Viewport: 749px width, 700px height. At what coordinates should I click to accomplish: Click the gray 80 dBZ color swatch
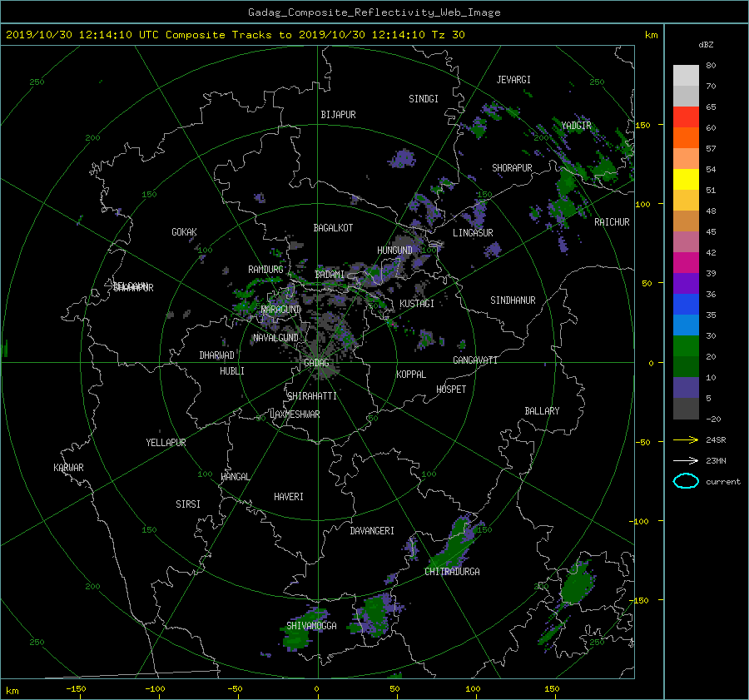(x=686, y=75)
